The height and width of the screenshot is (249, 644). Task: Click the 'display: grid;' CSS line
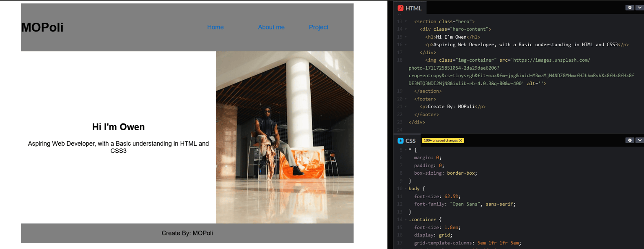433,235
